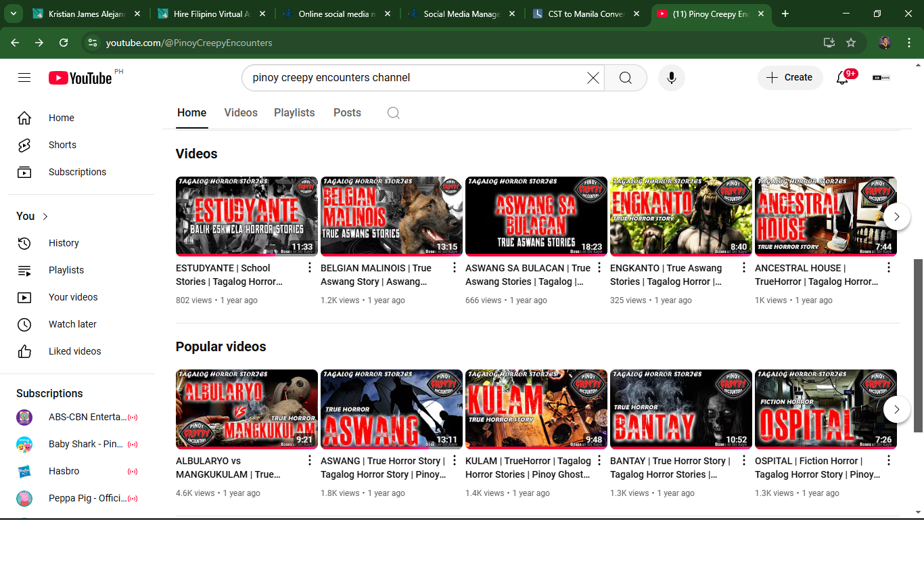Open options for ANCESTRAL HOUSE video
The width and height of the screenshot is (924, 586).
click(x=889, y=267)
